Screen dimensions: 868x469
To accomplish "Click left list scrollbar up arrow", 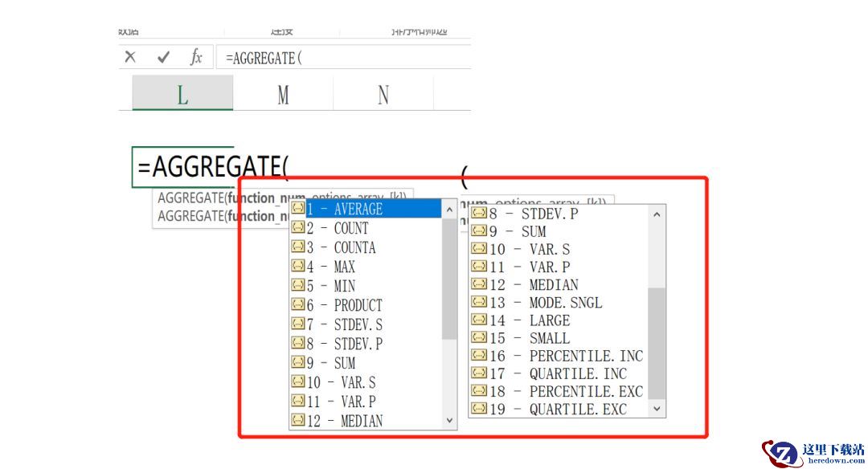I will tap(449, 210).
